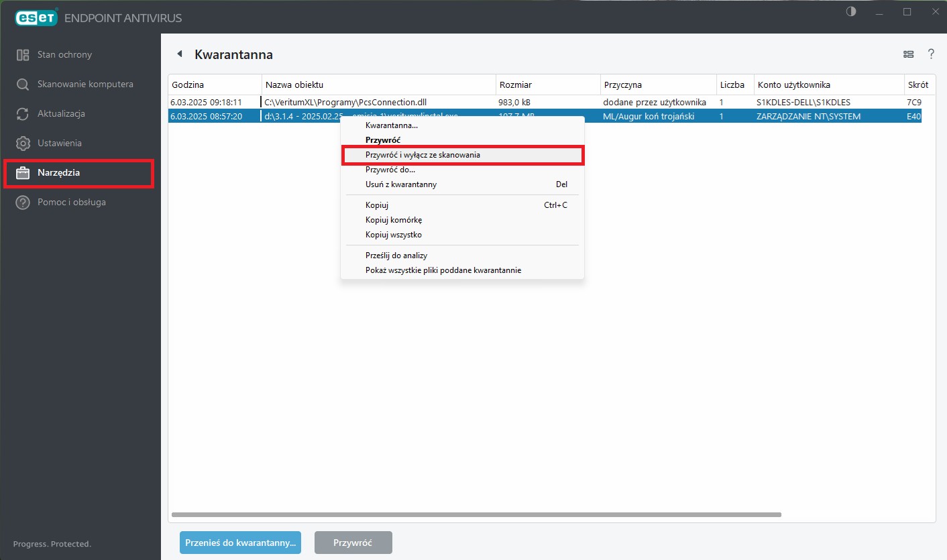Select 'Prześlij do analizy' menu entry
The width and height of the screenshot is (947, 560).
point(396,256)
